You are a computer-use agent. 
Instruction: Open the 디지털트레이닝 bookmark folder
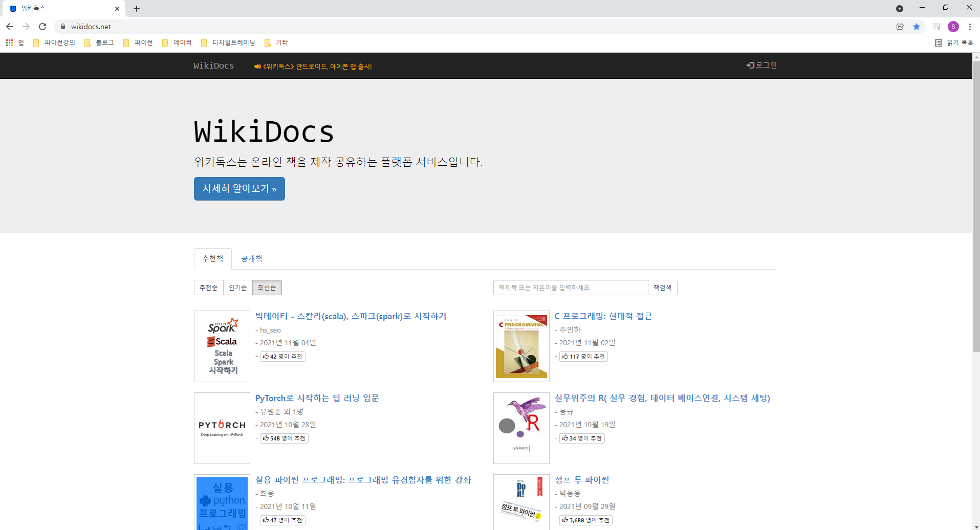pos(228,42)
